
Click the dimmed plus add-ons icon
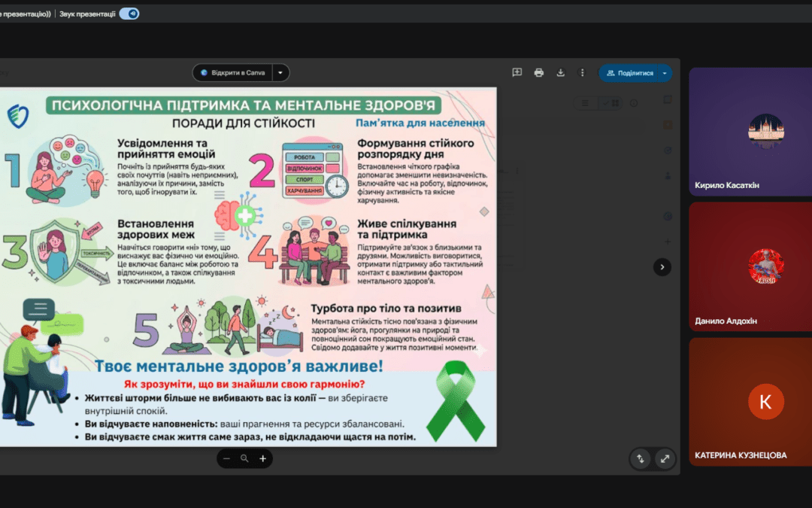point(668,242)
